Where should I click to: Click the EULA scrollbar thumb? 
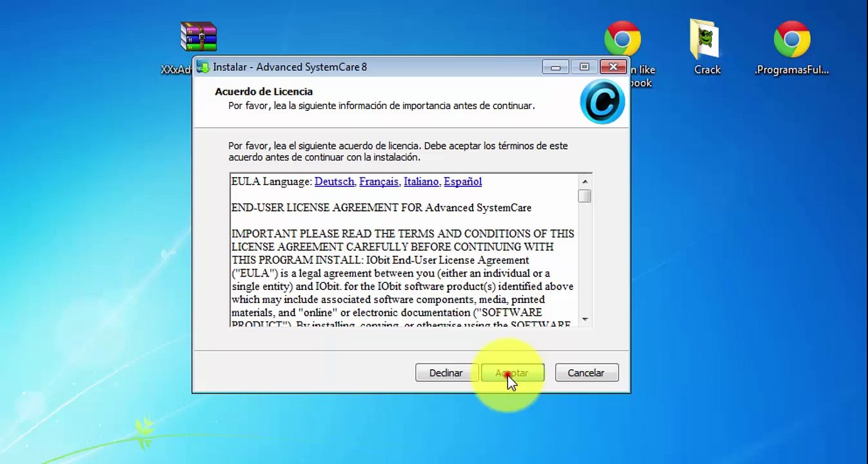585,196
